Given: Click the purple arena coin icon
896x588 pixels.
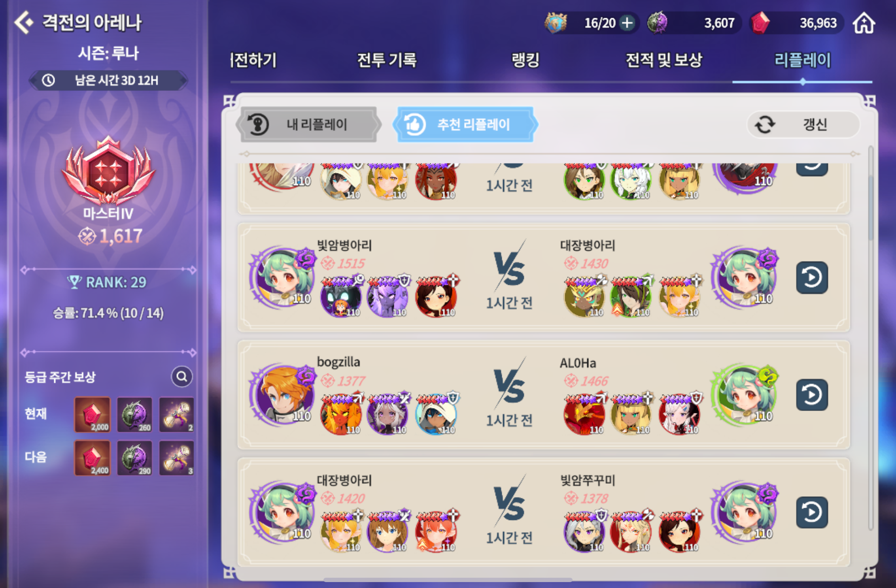Looking at the screenshot, I should [658, 23].
